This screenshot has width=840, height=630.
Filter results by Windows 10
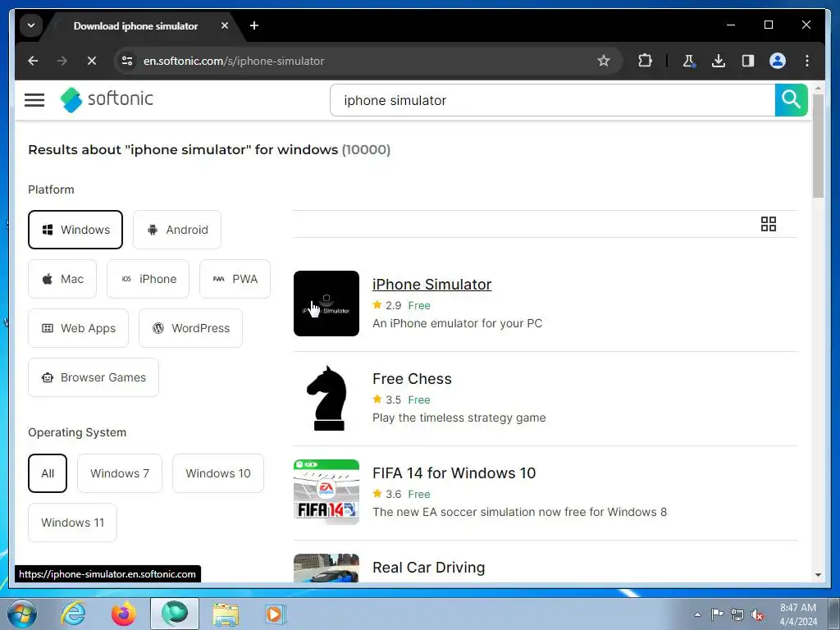coord(218,473)
